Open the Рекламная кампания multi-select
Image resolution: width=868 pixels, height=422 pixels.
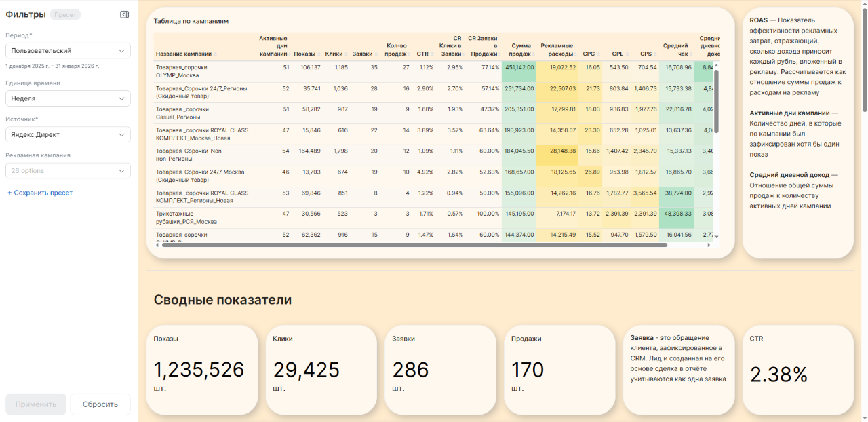tap(68, 171)
